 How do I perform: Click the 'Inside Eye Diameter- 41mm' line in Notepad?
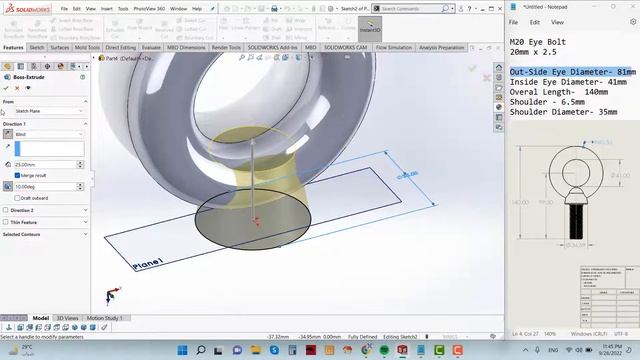click(568, 82)
